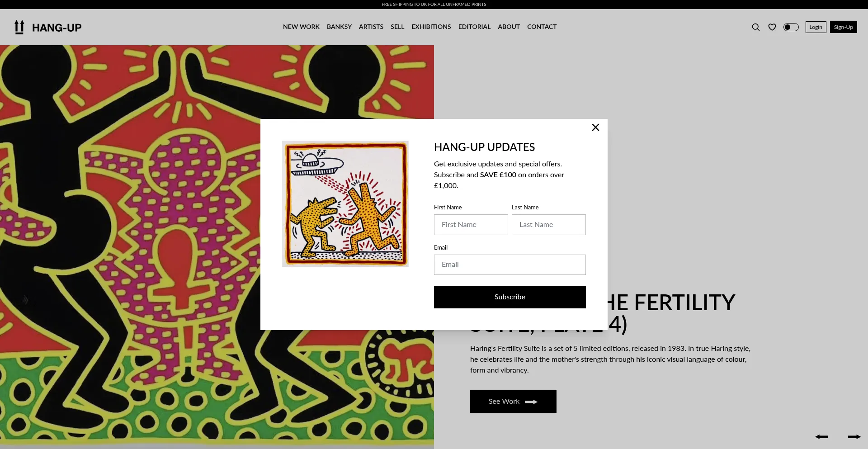This screenshot has height=449, width=868.
Task: Open the EDITORIAL section
Action: click(474, 27)
